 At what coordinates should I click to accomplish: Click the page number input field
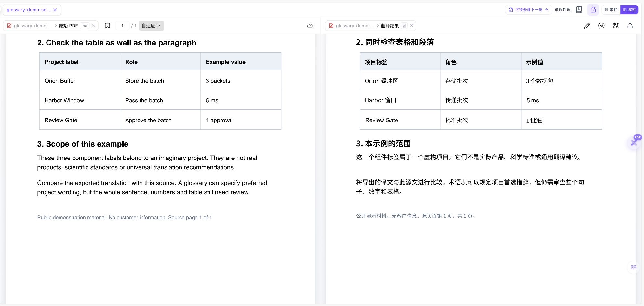click(122, 26)
